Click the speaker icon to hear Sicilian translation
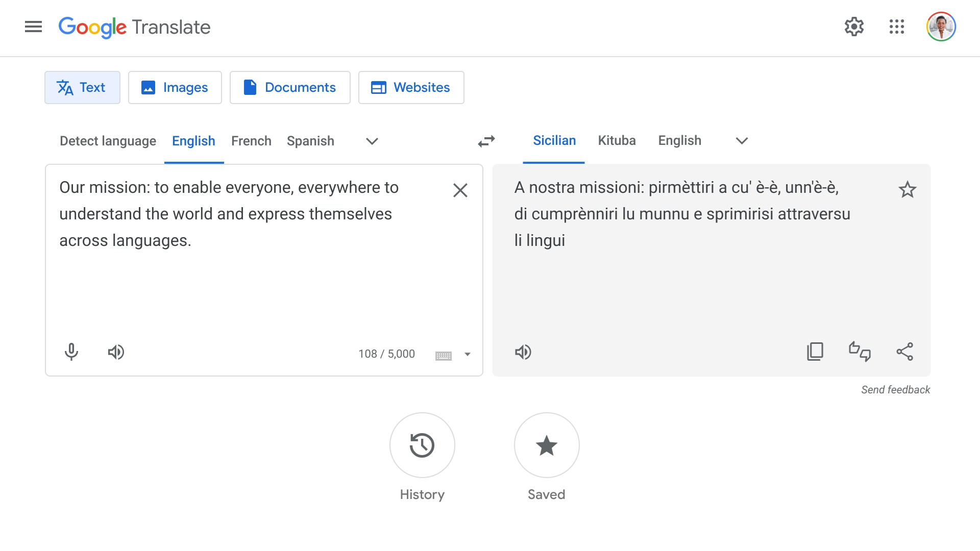980x551 pixels. [x=524, y=351]
